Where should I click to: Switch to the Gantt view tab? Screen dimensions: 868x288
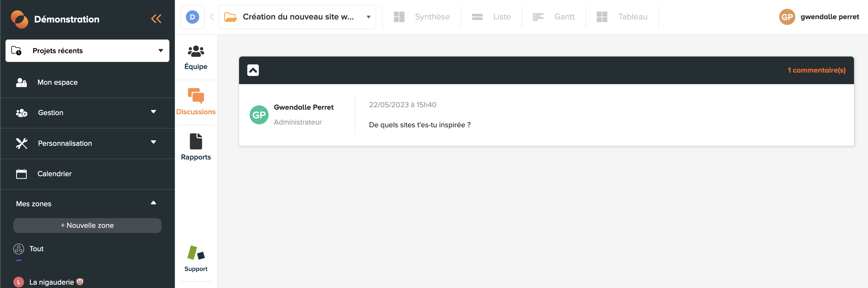[554, 17]
